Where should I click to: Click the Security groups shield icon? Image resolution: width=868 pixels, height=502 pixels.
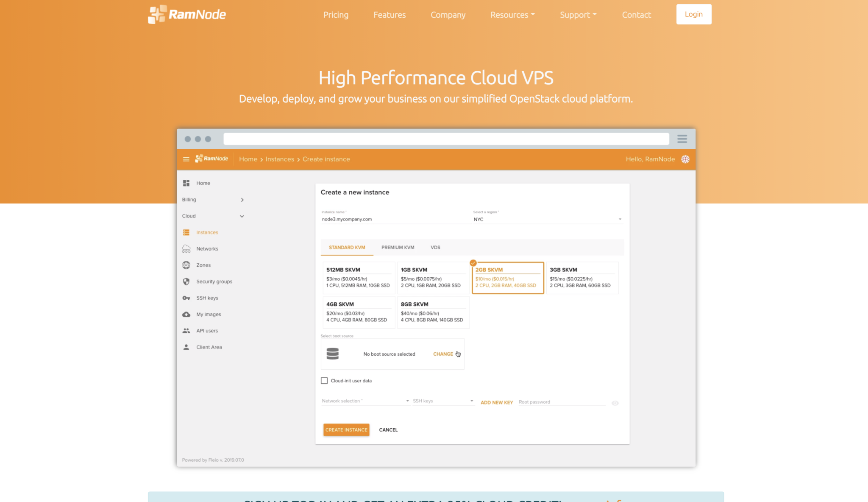click(186, 282)
